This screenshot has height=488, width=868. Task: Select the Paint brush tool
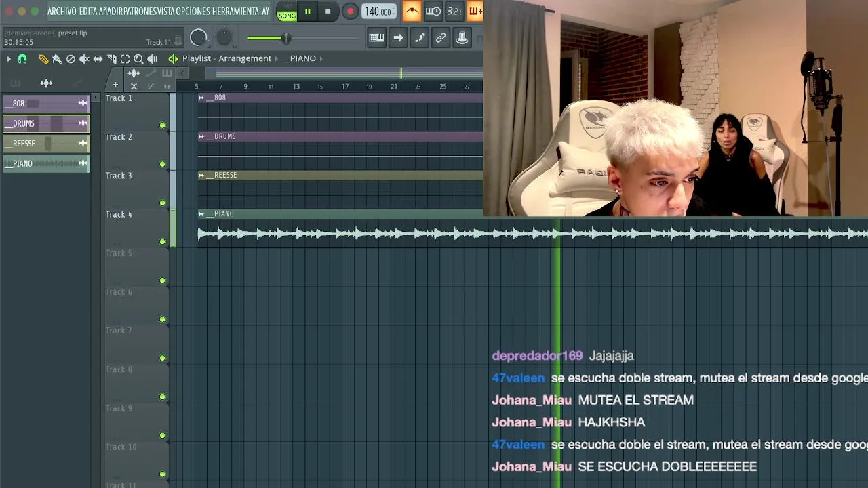click(x=57, y=59)
